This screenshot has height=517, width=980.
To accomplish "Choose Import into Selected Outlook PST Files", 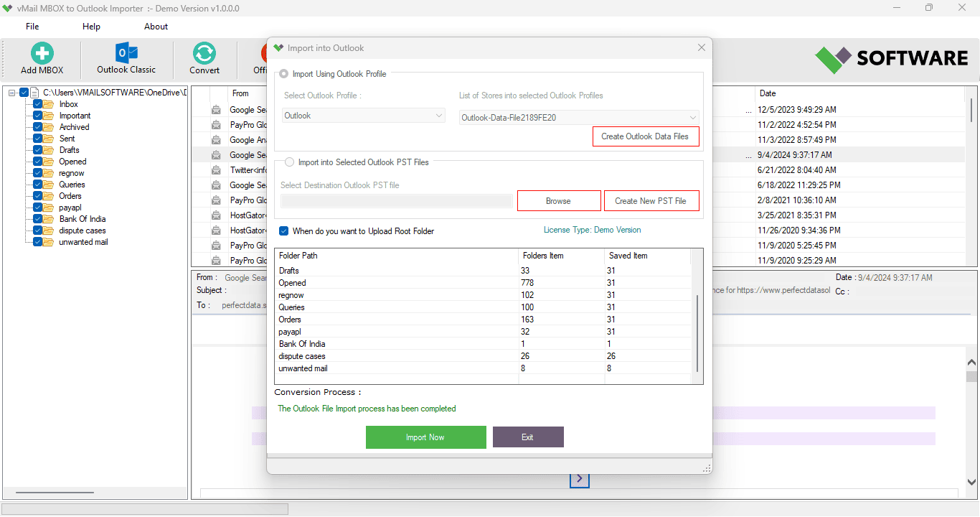I will (289, 162).
